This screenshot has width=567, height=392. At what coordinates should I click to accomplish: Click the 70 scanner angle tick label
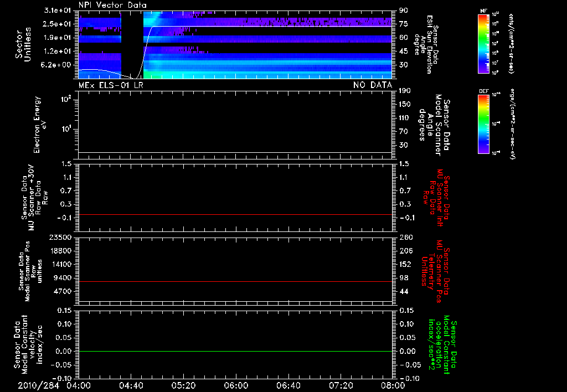[x=404, y=132]
